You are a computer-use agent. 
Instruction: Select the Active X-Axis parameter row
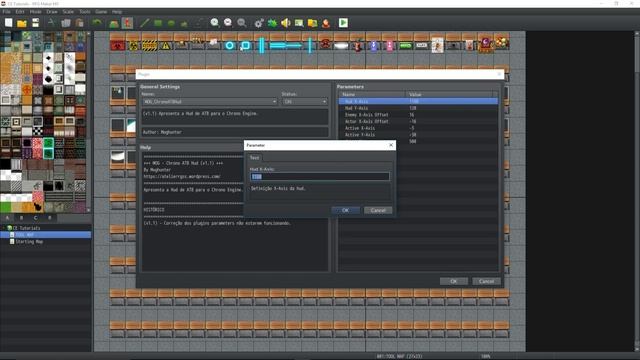click(418, 128)
